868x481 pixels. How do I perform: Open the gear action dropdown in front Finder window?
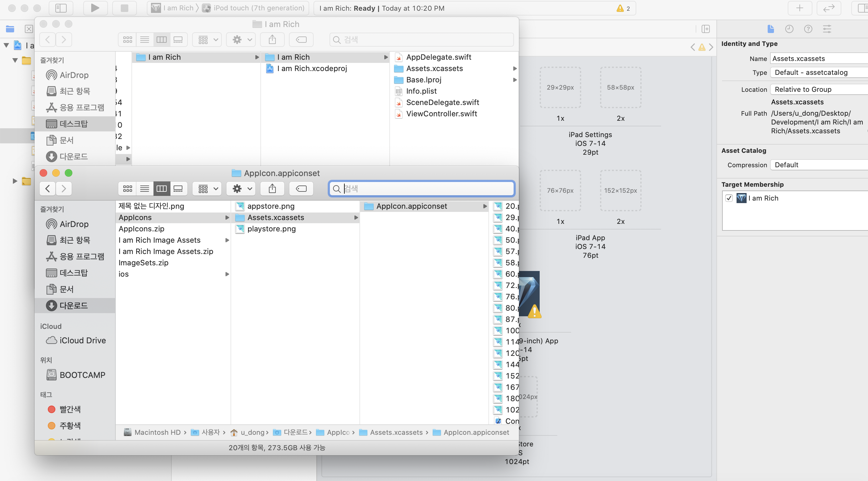pos(242,189)
